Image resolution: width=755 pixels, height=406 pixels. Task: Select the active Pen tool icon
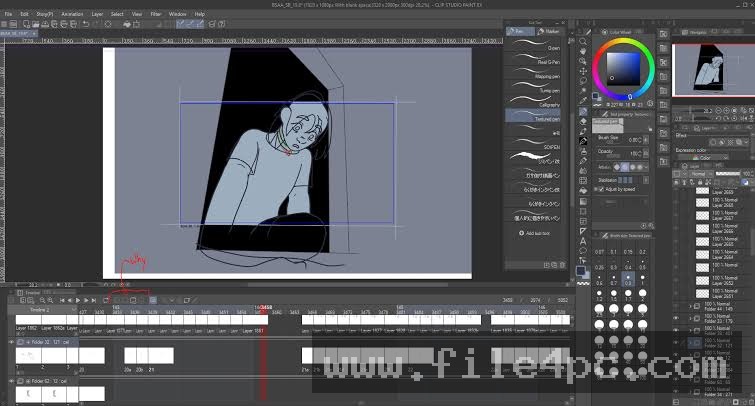click(x=583, y=111)
